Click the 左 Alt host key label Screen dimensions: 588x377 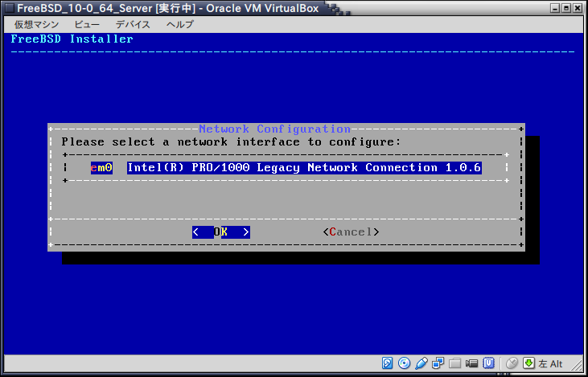551,363
